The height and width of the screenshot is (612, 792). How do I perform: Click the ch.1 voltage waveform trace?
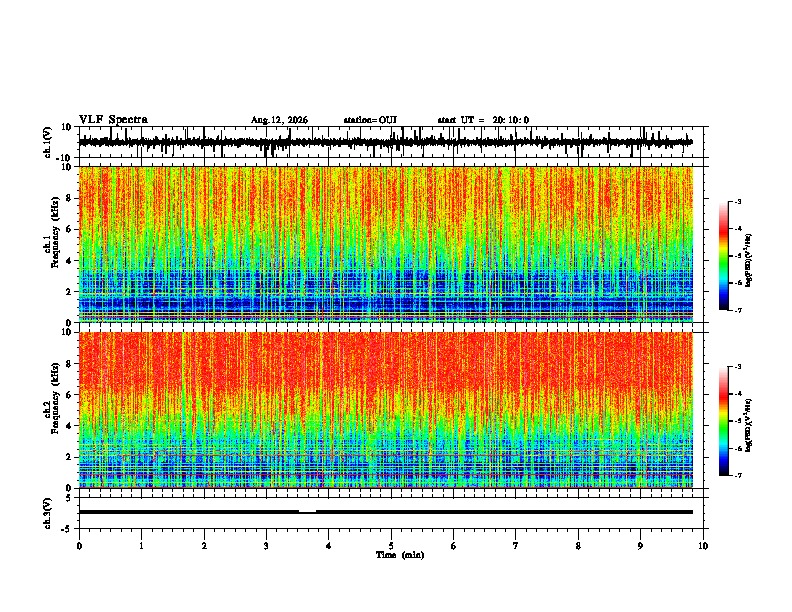[x=385, y=142]
